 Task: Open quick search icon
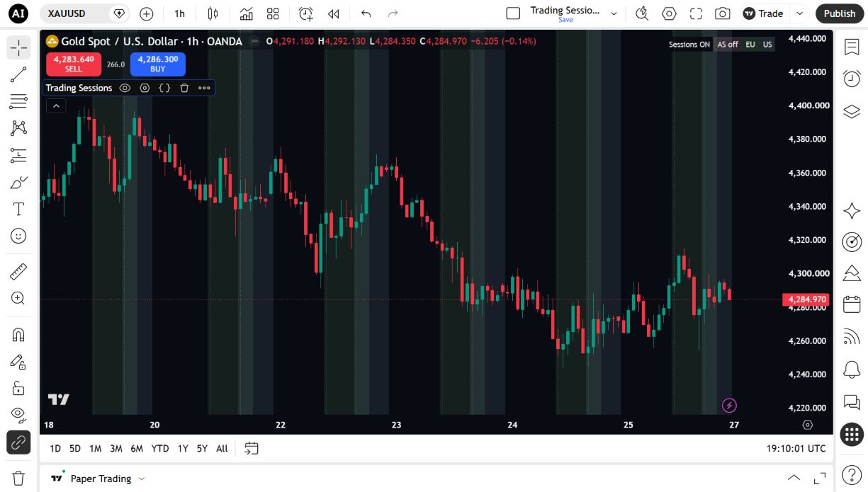pyautogui.click(x=642, y=13)
